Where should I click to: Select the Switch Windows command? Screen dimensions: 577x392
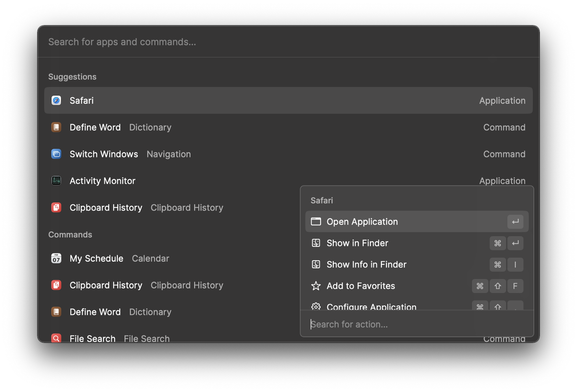288,154
